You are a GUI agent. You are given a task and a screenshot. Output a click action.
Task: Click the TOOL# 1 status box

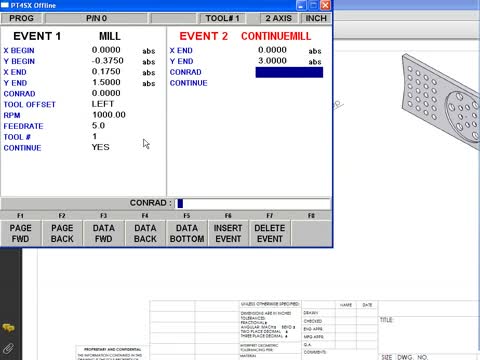tap(222, 18)
